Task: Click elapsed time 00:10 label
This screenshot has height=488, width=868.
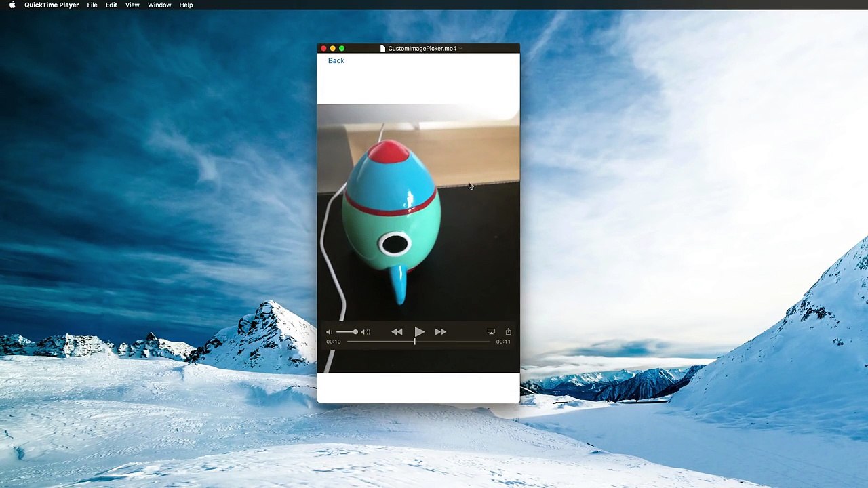Action: click(333, 342)
